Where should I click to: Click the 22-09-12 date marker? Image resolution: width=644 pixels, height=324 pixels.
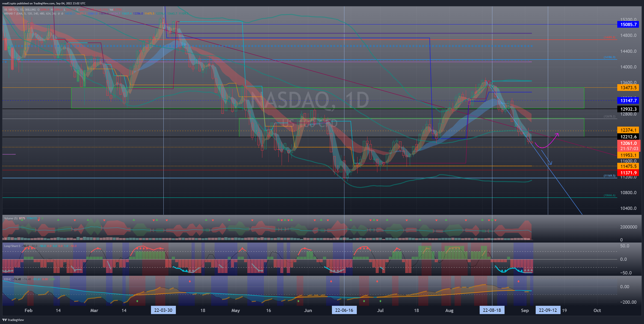pyautogui.click(x=548, y=310)
